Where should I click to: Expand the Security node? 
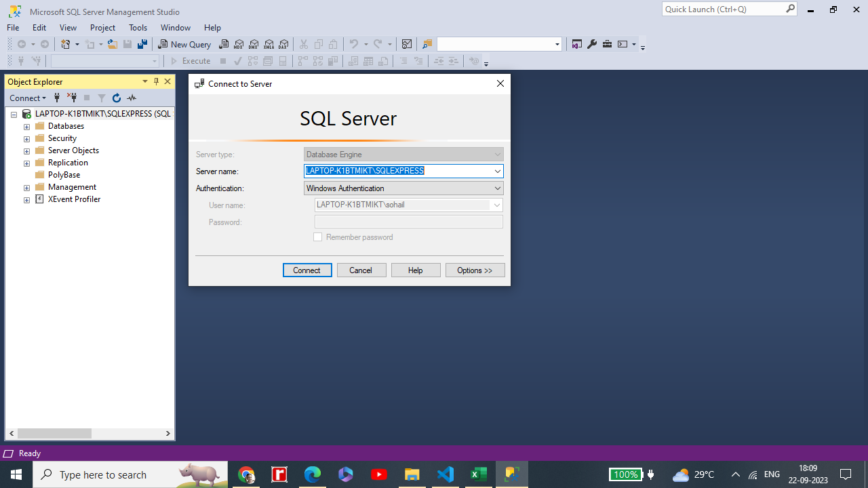click(27, 139)
